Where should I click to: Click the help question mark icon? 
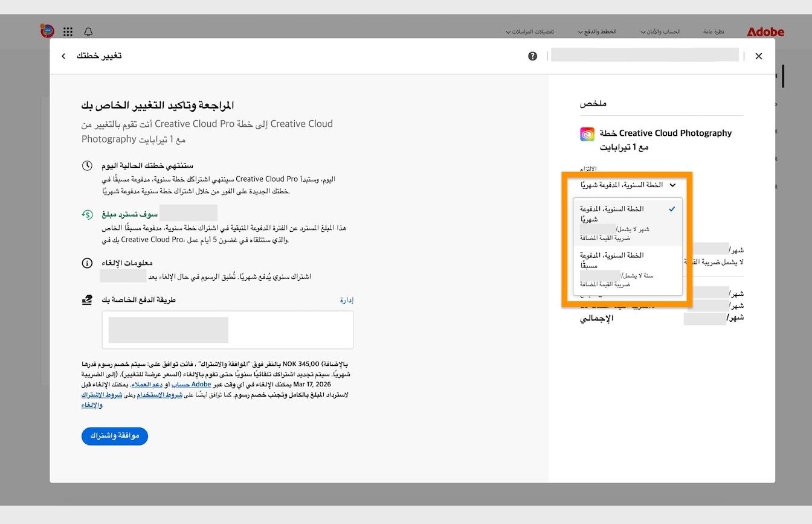click(x=532, y=56)
